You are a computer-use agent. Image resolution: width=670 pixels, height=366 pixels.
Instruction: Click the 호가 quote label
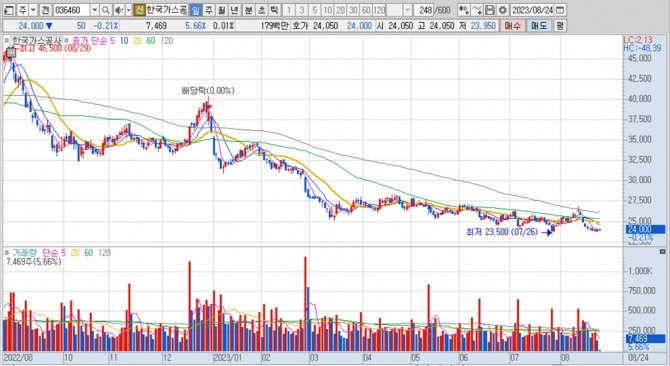coord(300,26)
